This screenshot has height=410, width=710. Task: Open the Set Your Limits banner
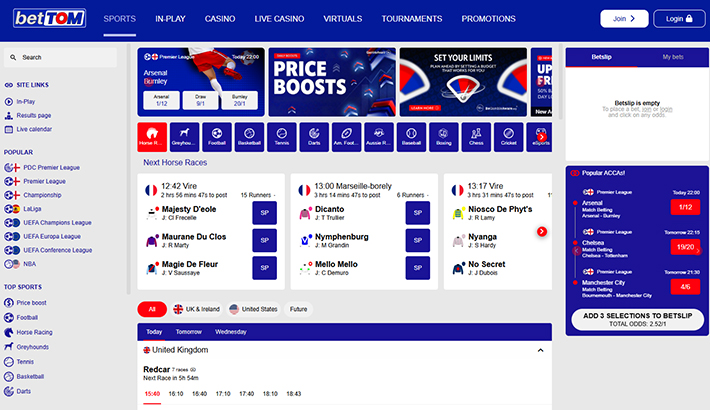(x=463, y=82)
